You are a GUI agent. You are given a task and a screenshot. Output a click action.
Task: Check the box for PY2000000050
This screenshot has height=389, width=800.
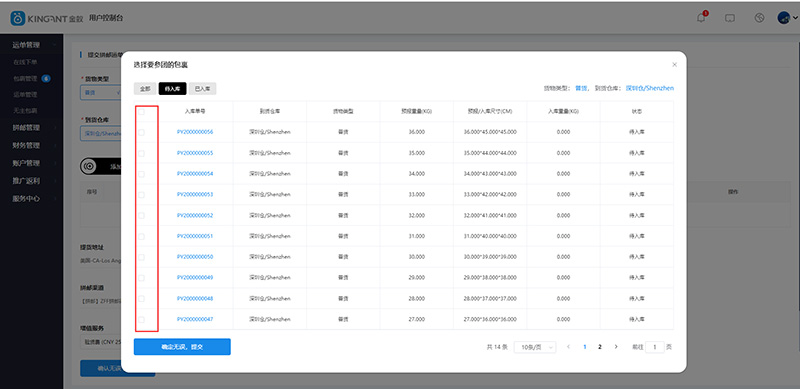click(x=141, y=257)
